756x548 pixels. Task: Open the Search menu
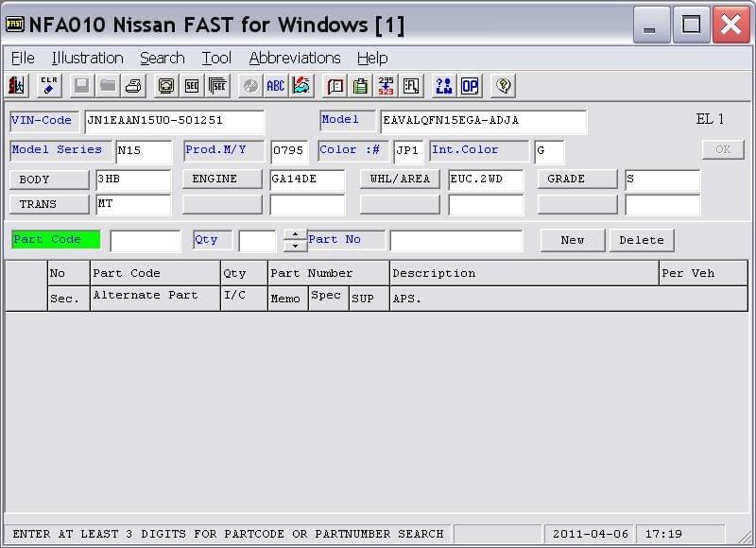(163, 58)
